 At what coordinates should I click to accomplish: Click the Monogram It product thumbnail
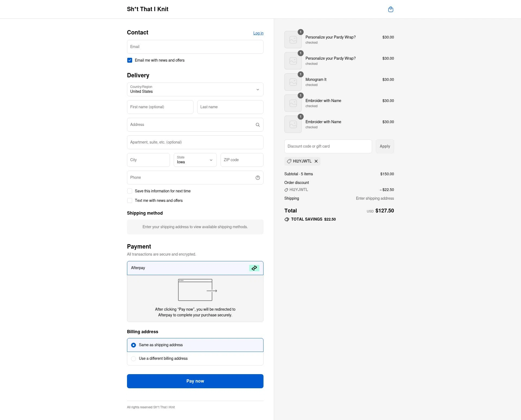pyautogui.click(x=293, y=82)
